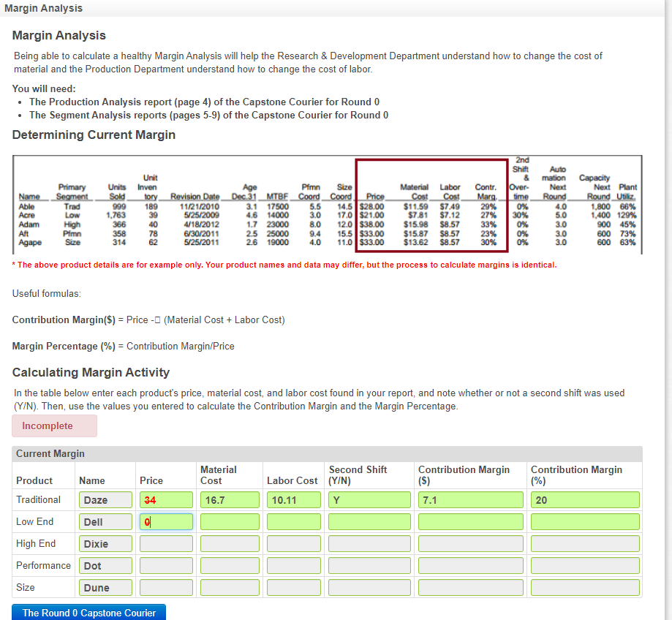Select the Contribution Margin field showing 7.1
The width and height of the screenshot is (672, 620).
pos(469,499)
